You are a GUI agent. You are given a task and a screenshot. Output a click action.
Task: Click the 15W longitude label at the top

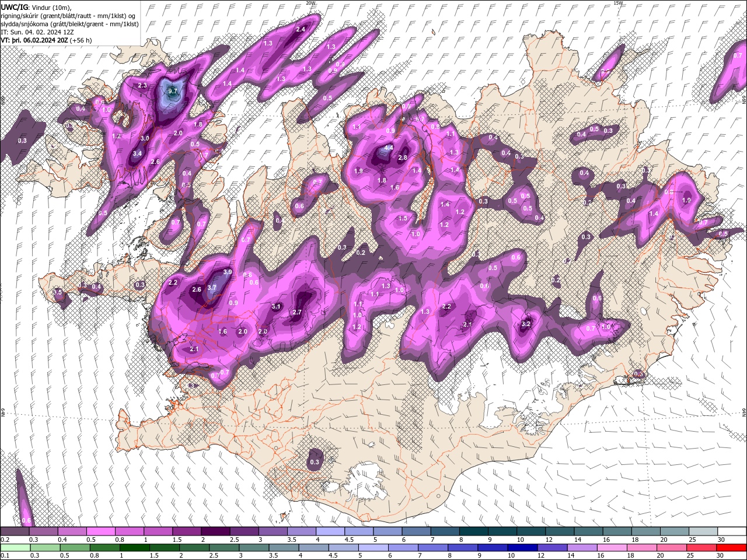pyautogui.click(x=618, y=2)
